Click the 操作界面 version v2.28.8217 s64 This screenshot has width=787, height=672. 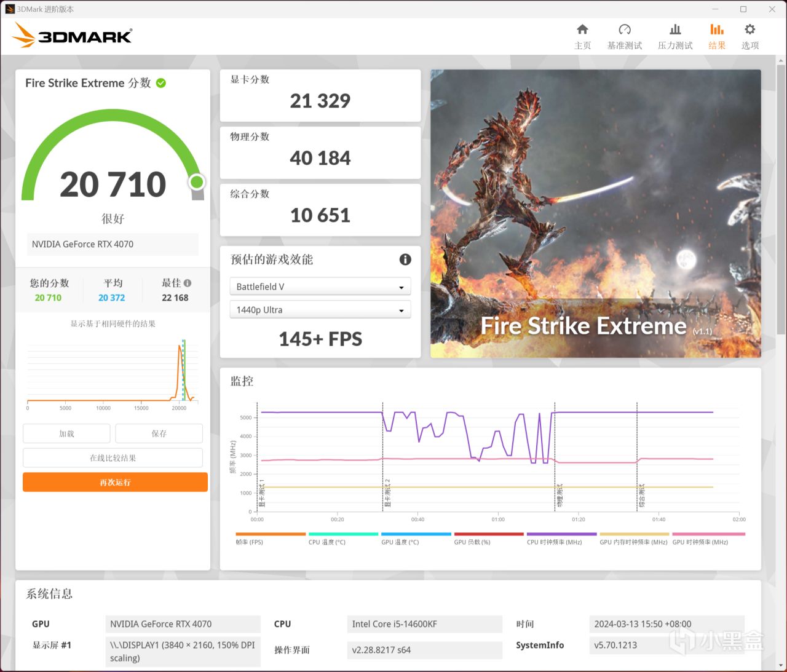click(x=425, y=650)
